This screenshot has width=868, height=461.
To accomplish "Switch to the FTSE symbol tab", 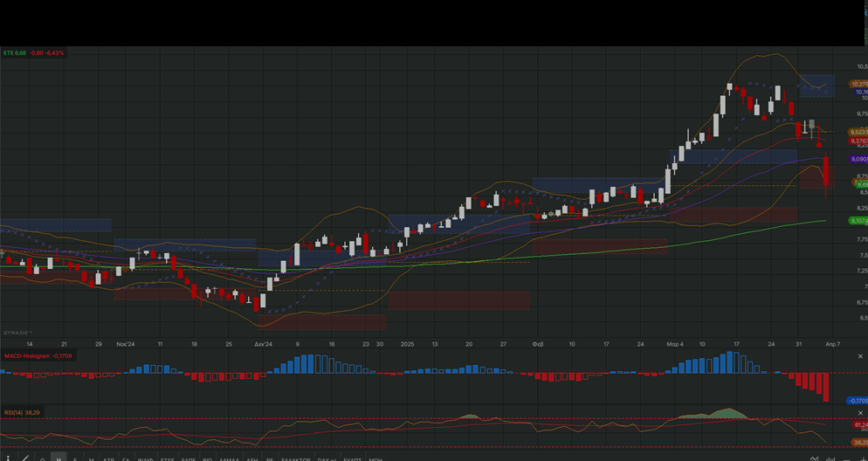I will (x=167, y=459).
